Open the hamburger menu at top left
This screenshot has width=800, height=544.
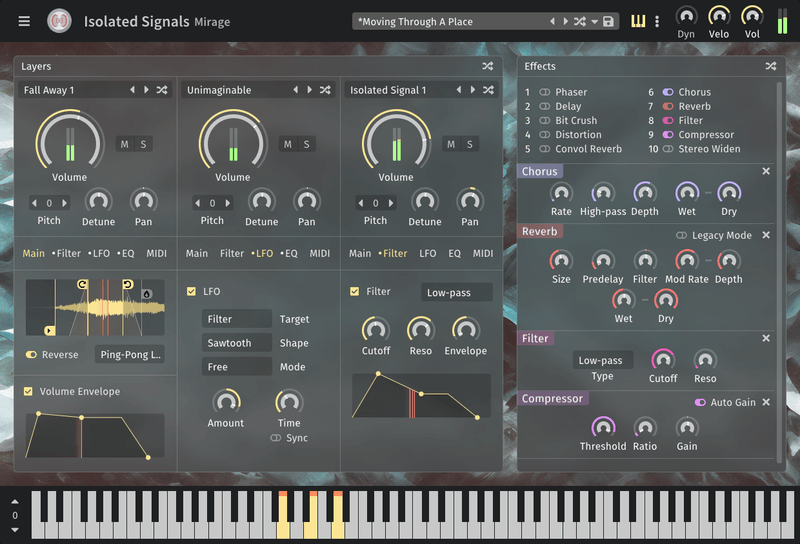click(24, 21)
